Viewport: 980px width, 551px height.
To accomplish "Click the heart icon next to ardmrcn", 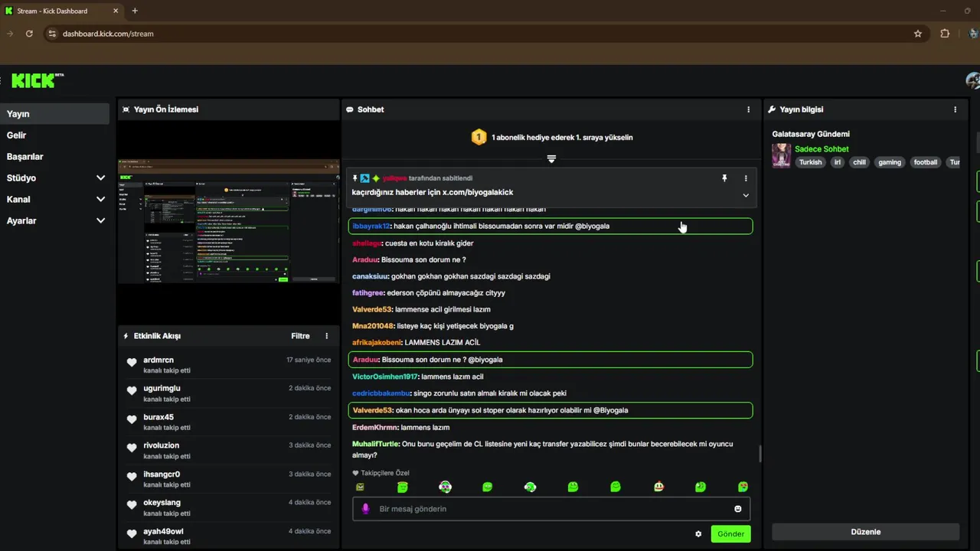I will 132,363.
